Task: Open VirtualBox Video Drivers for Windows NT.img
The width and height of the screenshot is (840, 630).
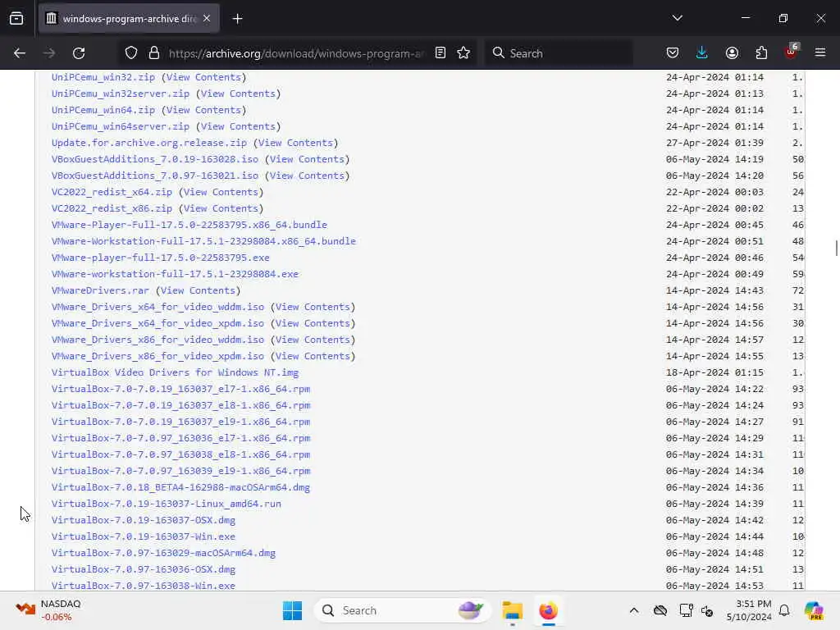Action: tap(176, 372)
